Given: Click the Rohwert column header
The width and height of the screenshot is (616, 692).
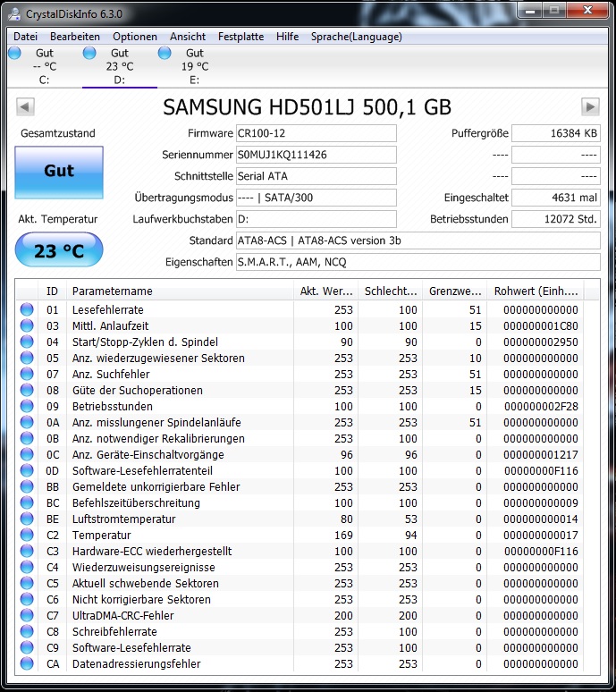Looking at the screenshot, I should pos(536,291).
